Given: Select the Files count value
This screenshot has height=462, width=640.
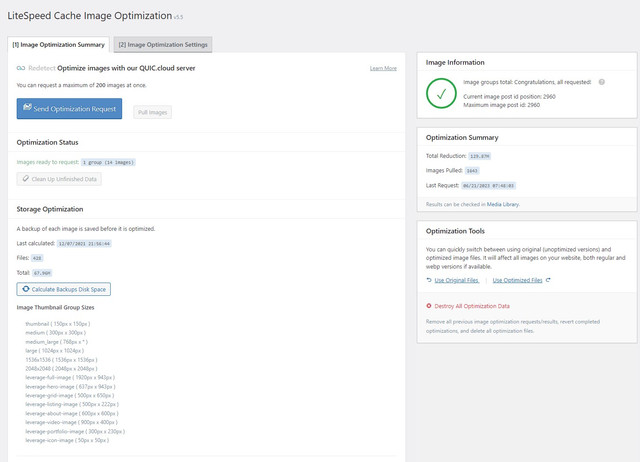Looking at the screenshot, I should point(37,258).
